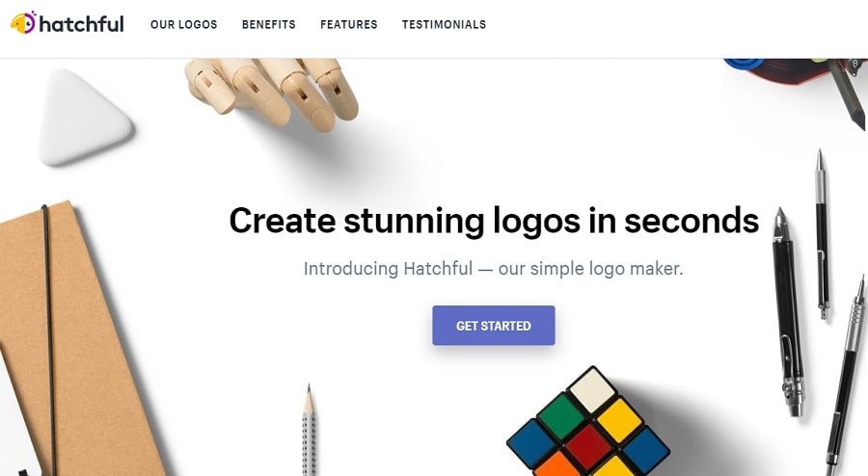Click the thick black mechanical pencil
Screen dimensions: 868x476
[789, 312]
